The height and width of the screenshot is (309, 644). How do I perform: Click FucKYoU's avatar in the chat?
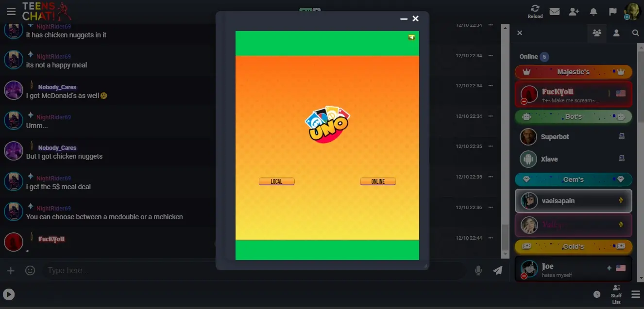[14, 243]
